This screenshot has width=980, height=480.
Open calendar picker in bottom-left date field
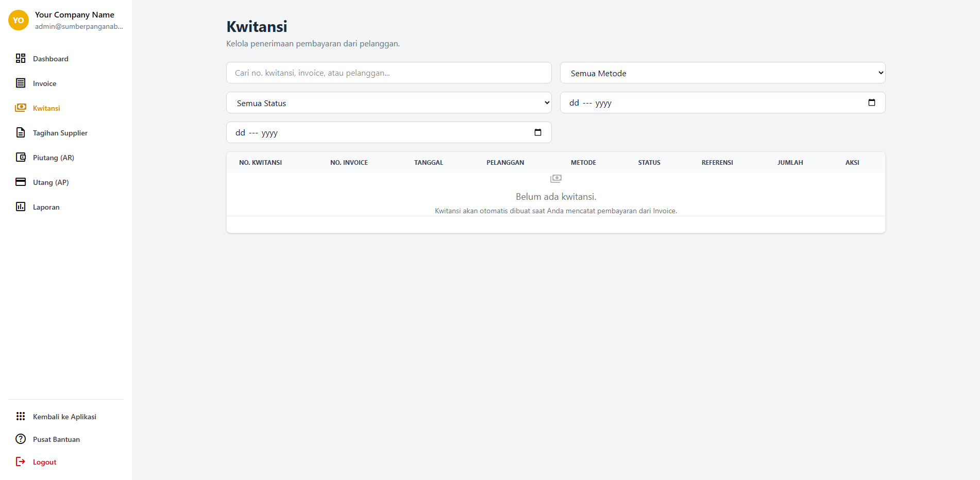coord(537,132)
